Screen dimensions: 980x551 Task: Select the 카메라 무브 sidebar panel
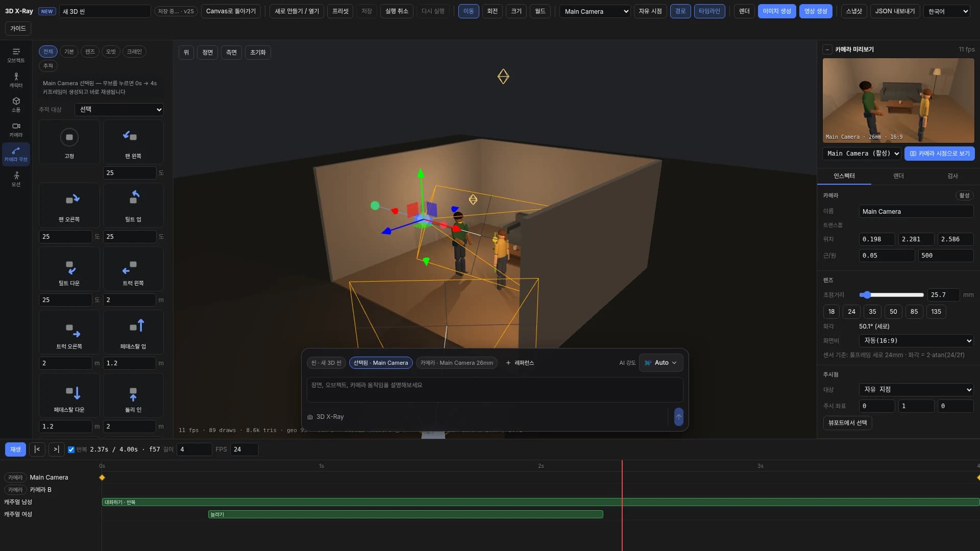click(x=16, y=154)
